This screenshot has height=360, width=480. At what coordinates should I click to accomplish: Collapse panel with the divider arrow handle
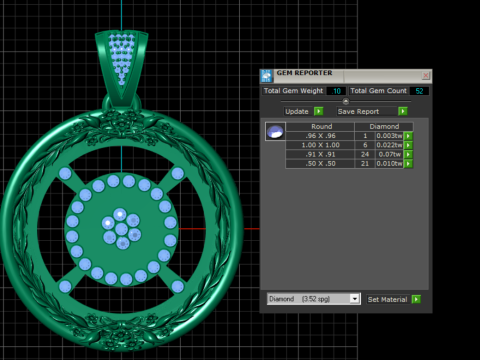point(346,101)
